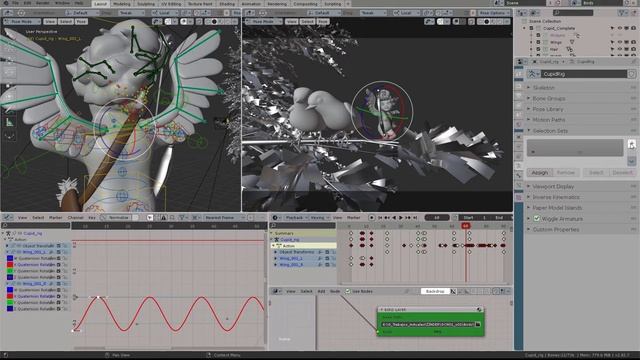This screenshot has width=640, height=360.
Task: Switch to the Animation workspace tab
Action: 251,4
